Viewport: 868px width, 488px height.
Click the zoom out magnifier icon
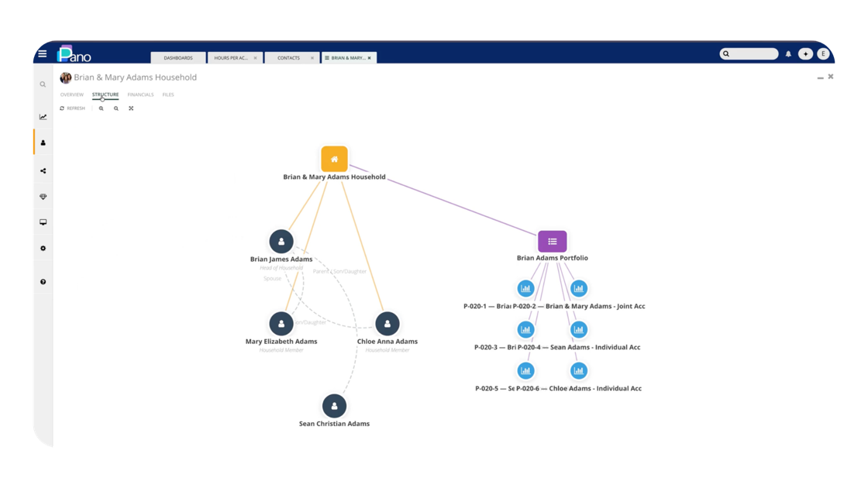(116, 108)
